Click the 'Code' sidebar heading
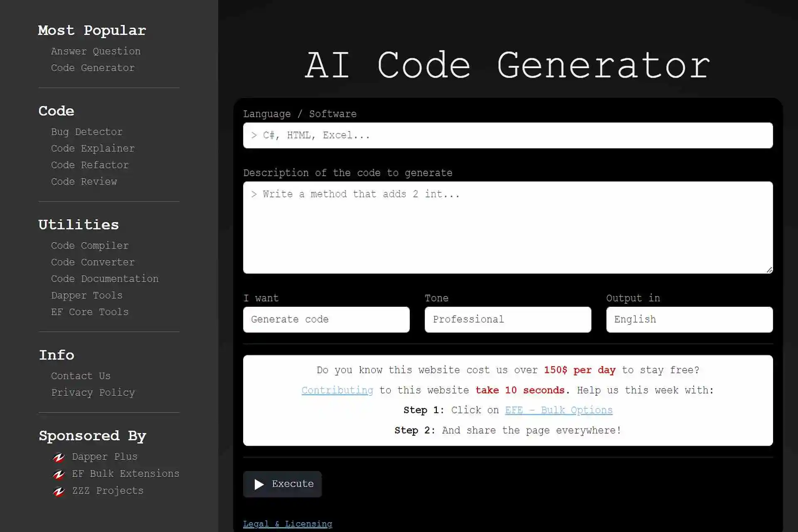This screenshot has width=798, height=532. click(56, 111)
